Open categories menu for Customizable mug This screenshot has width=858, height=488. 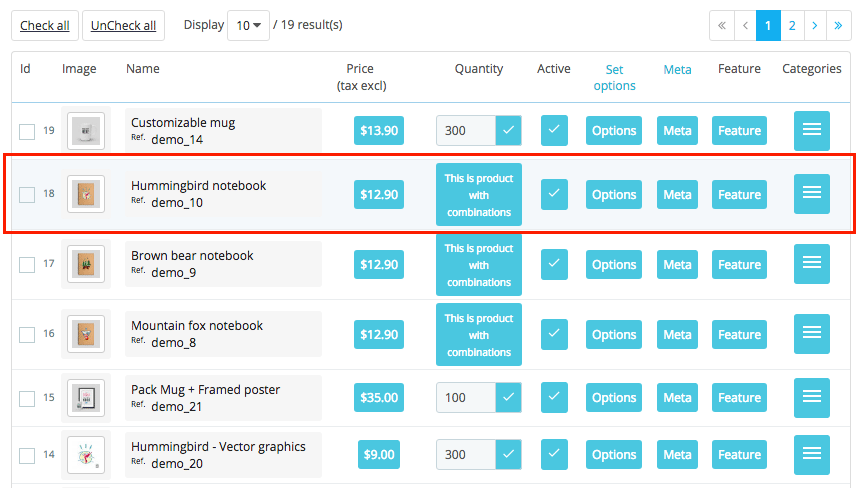coord(811,130)
